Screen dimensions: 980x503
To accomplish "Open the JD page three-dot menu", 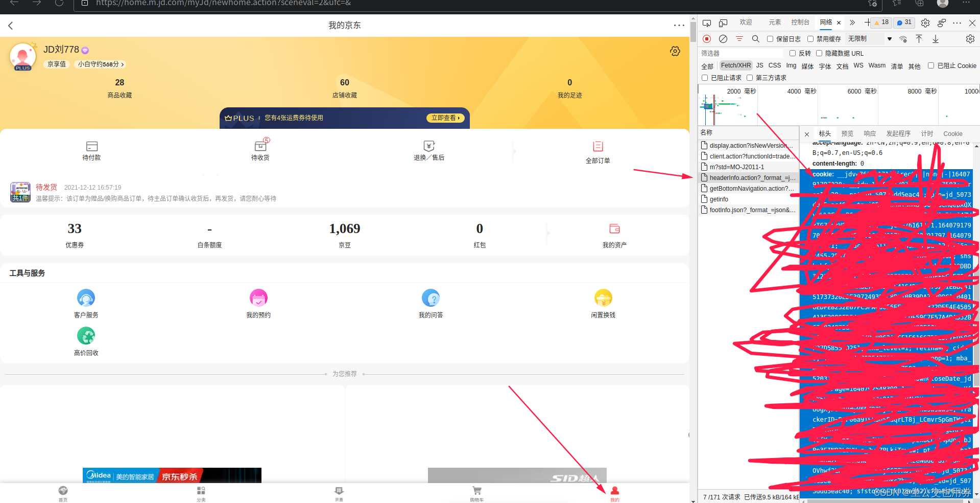I will pos(679,25).
